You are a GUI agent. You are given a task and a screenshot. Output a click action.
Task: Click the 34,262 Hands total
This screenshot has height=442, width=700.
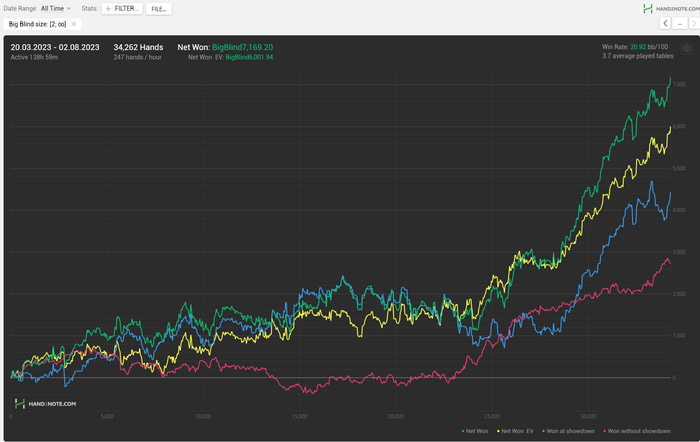138,47
